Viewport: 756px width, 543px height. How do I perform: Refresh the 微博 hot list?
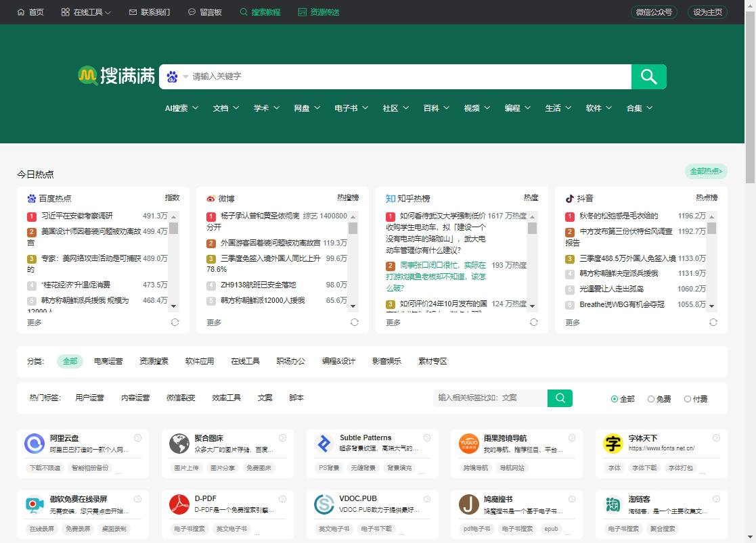click(355, 323)
